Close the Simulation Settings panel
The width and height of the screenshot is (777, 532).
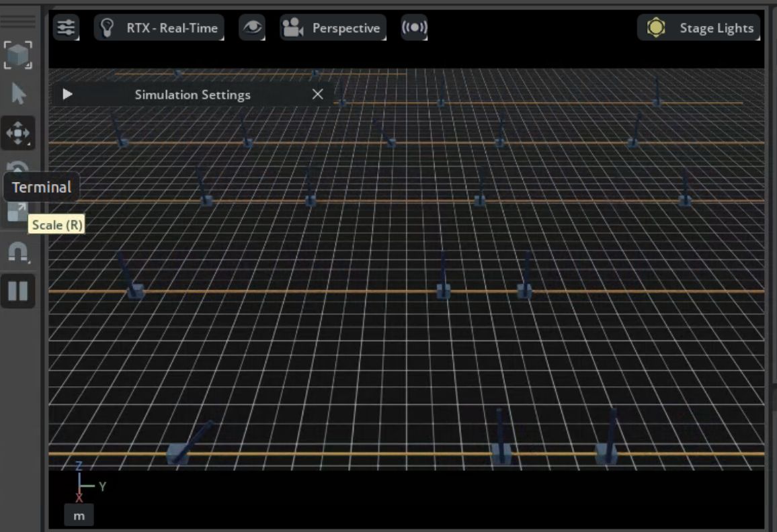point(317,94)
